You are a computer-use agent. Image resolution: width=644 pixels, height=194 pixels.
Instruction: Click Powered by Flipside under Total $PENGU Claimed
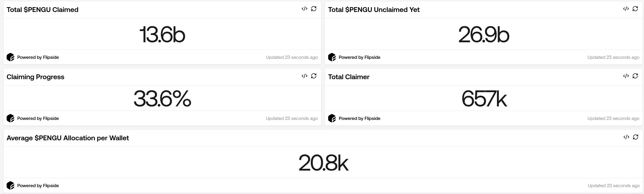click(38, 57)
